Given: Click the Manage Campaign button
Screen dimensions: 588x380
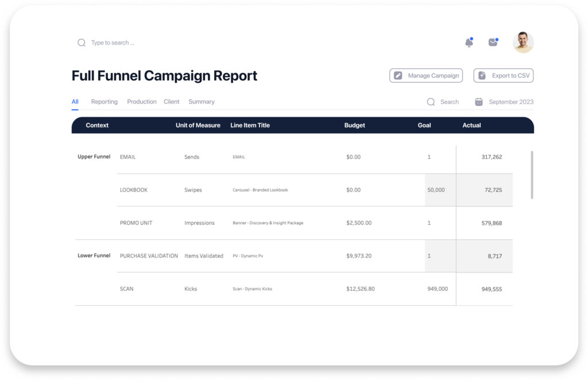Looking at the screenshot, I should (425, 75).
